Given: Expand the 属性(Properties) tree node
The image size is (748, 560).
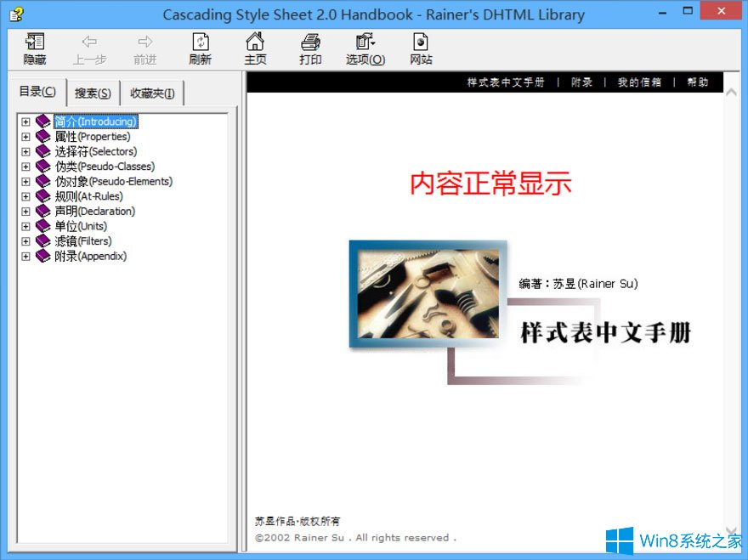Looking at the screenshot, I should point(25,137).
